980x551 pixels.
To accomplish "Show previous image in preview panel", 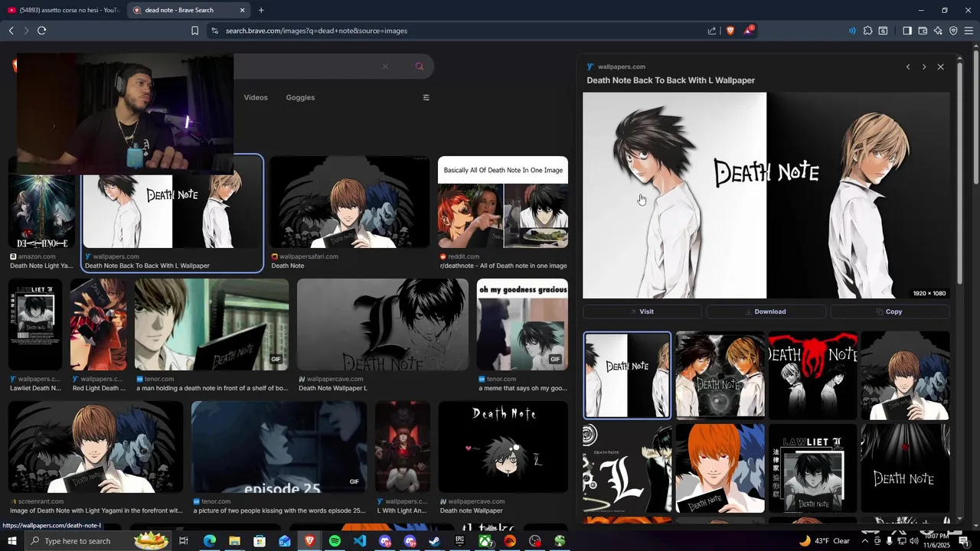I will click(908, 67).
